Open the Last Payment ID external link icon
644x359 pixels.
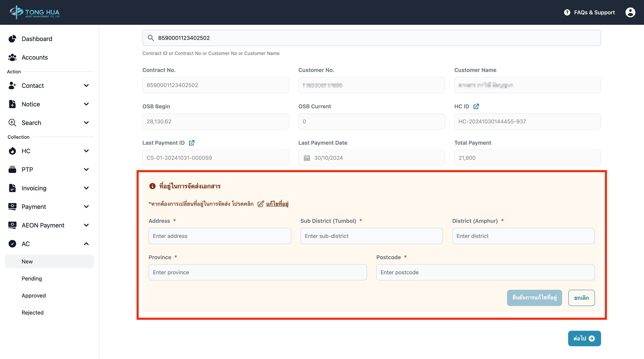[192, 143]
